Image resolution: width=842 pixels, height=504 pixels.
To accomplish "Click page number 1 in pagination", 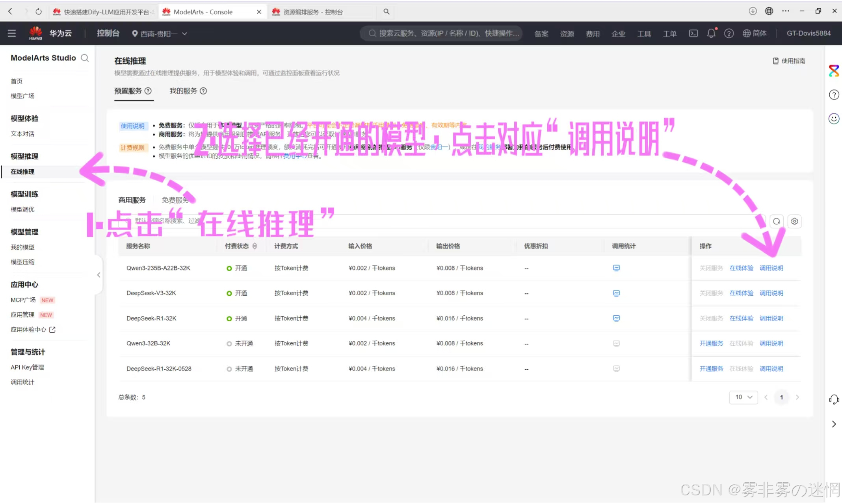I will point(782,397).
